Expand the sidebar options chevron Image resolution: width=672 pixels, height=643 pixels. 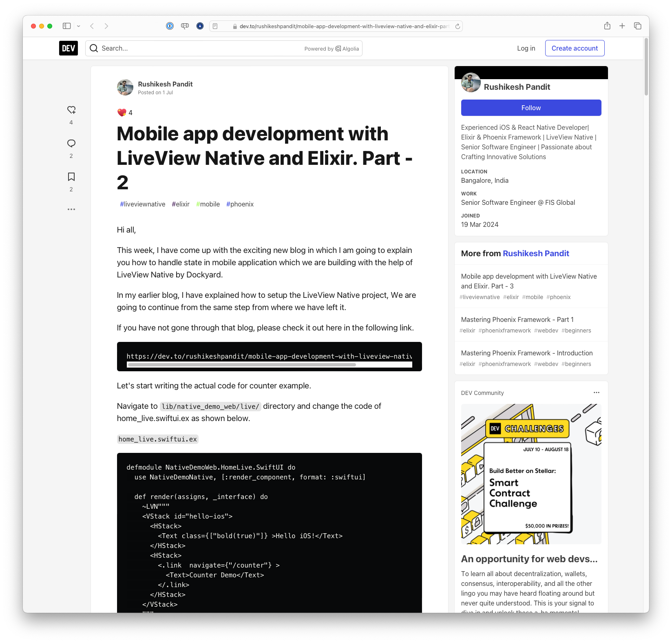(x=78, y=26)
